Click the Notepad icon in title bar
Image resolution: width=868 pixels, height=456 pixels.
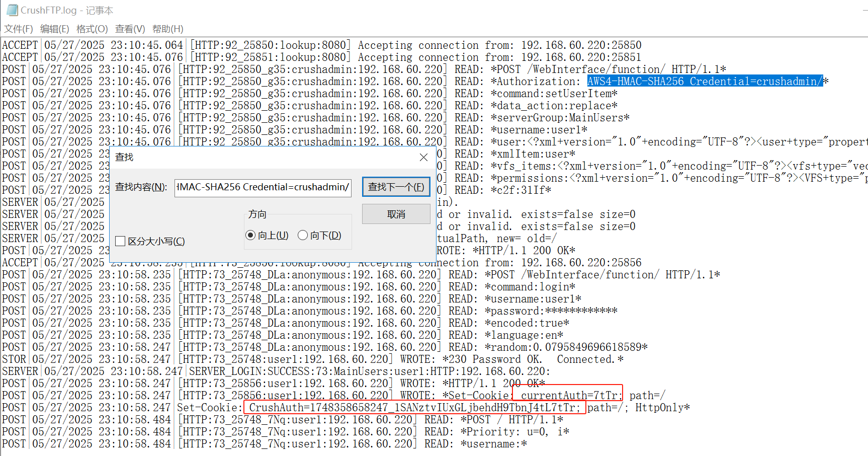tap(12, 10)
